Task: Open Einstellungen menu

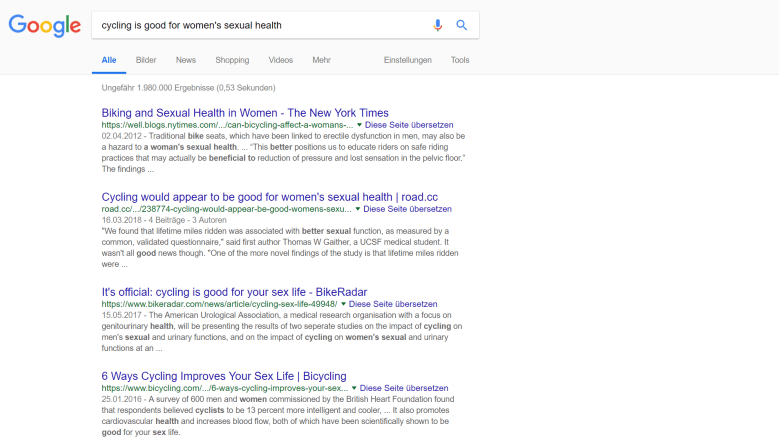Action: click(x=407, y=60)
